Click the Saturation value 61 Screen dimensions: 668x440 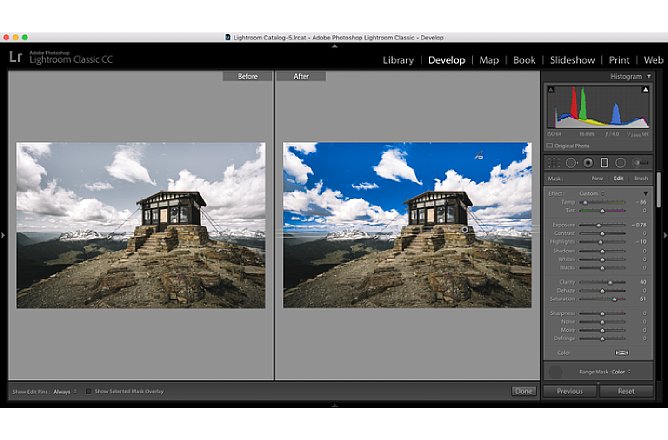pos(643,299)
